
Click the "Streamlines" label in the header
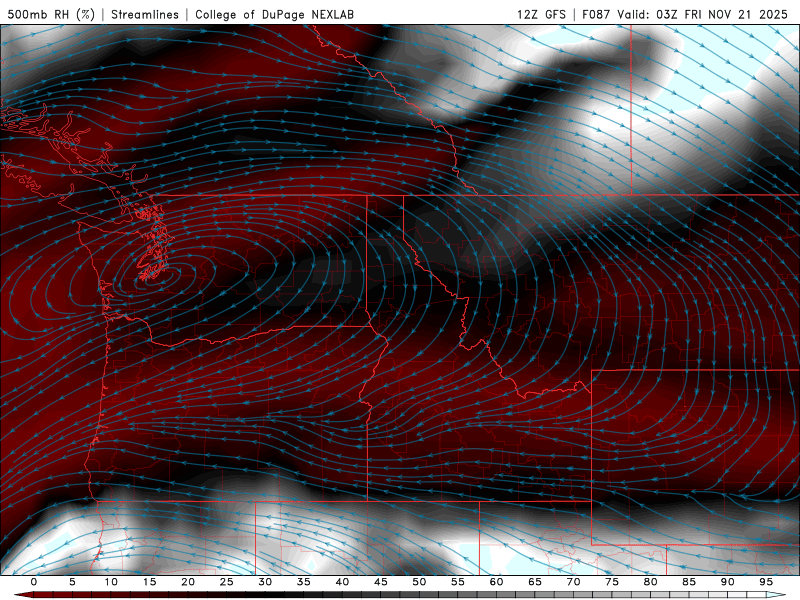(x=145, y=14)
